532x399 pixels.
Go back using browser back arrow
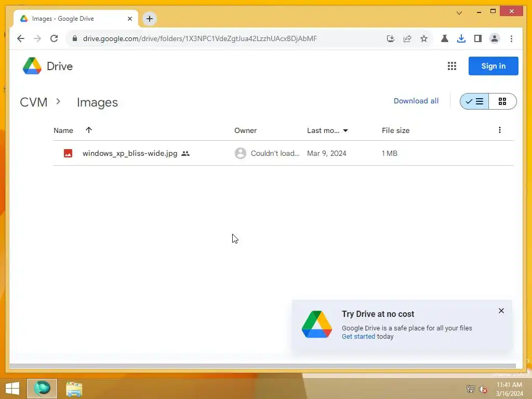21,38
